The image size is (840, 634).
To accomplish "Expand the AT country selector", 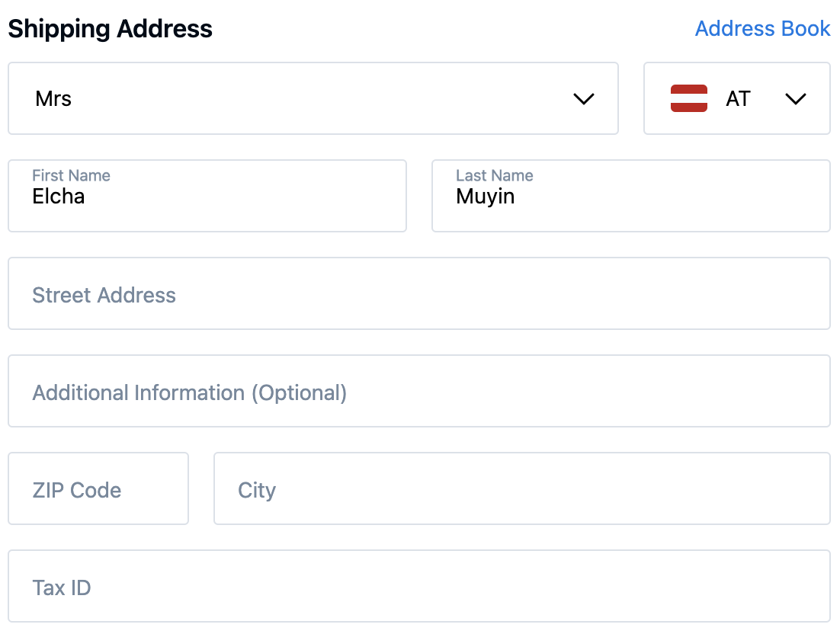I will coord(736,99).
